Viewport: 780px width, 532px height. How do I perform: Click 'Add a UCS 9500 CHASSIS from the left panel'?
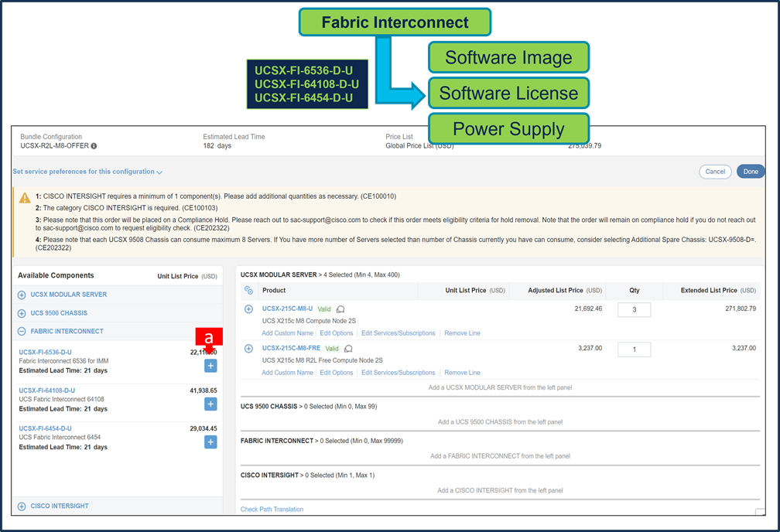tap(500, 421)
